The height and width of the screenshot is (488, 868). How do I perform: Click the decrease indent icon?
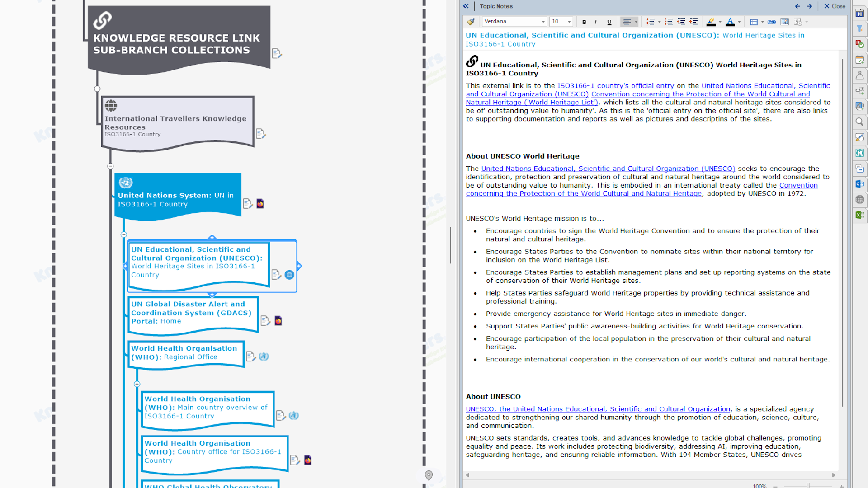681,22
